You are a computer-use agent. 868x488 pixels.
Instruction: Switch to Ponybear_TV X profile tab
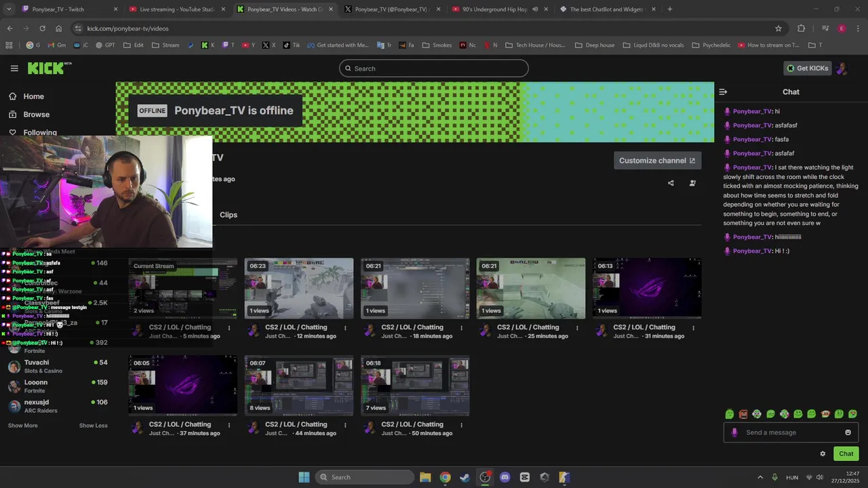click(x=392, y=9)
